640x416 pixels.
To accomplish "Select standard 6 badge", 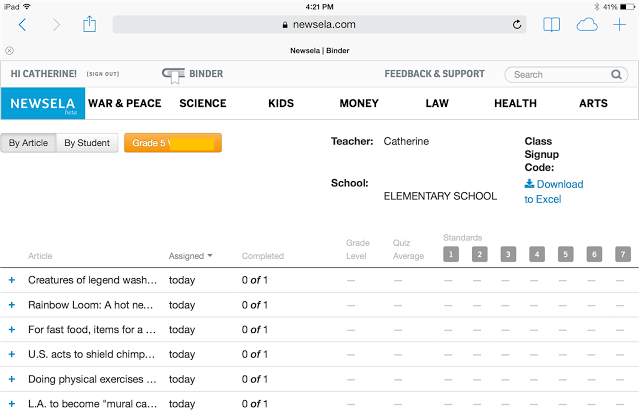I will (594, 254).
